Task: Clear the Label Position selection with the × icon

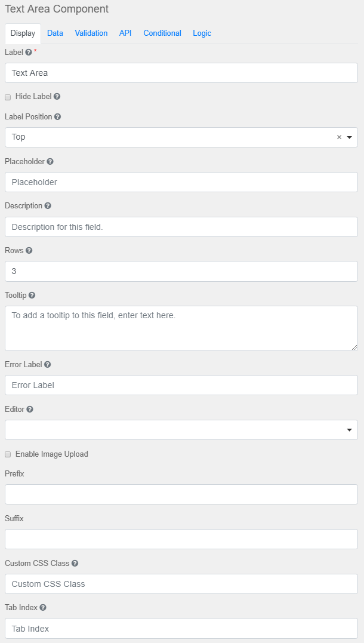Action: 339,137
